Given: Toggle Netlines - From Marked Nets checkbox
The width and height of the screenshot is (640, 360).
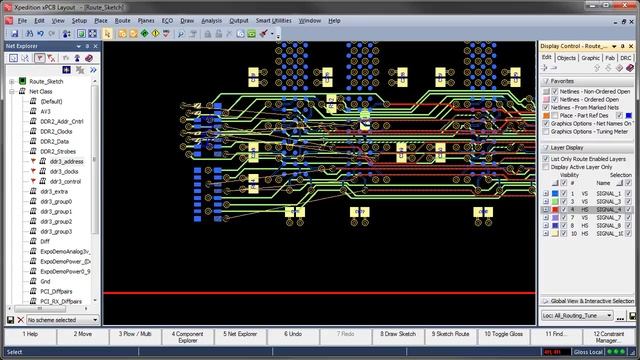Looking at the screenshot, I should pyautogui.click(x=546, y=107).
